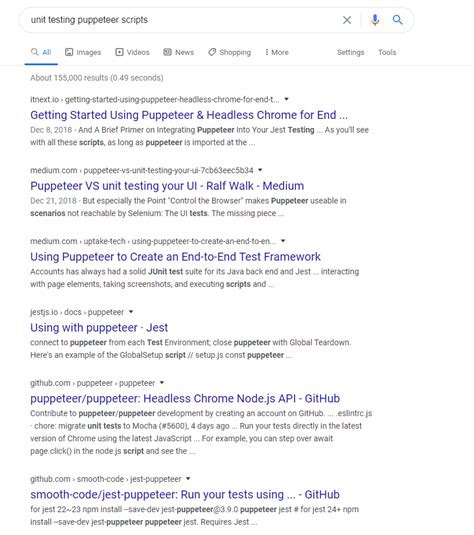Expand the arrow beside the jestjs.io docs URL

(x=131, y=312)
